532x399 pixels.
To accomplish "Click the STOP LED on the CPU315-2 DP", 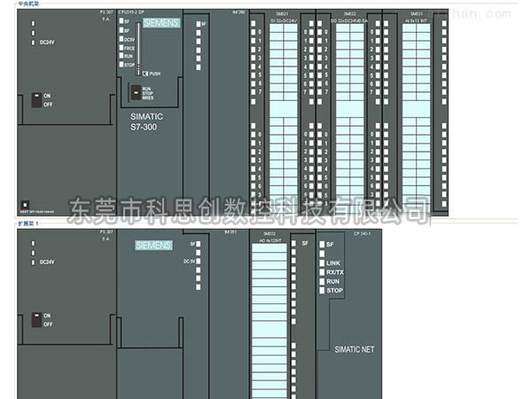I will [121, 64].
